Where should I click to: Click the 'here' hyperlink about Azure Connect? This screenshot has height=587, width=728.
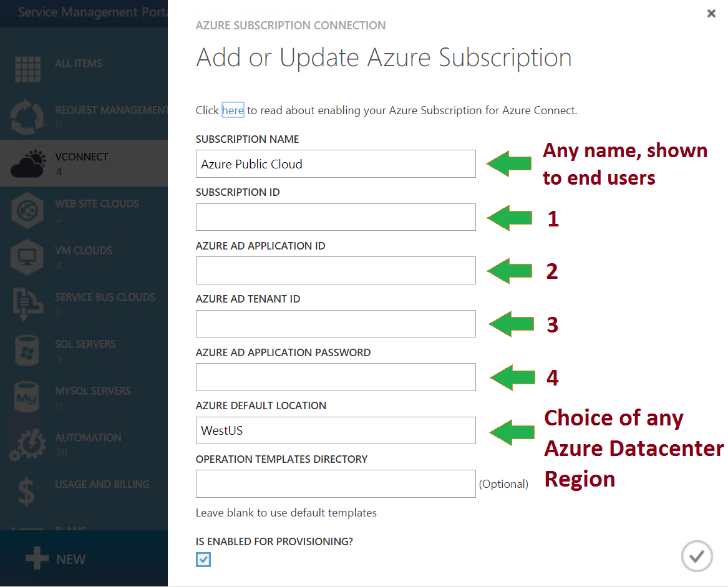[233, 110]
